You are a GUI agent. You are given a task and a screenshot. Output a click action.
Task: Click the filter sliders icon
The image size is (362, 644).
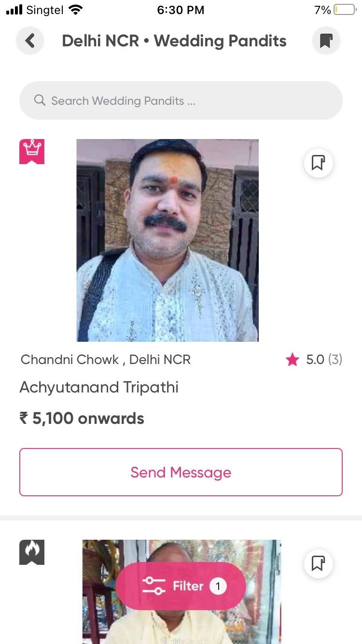tap(153, 586)
